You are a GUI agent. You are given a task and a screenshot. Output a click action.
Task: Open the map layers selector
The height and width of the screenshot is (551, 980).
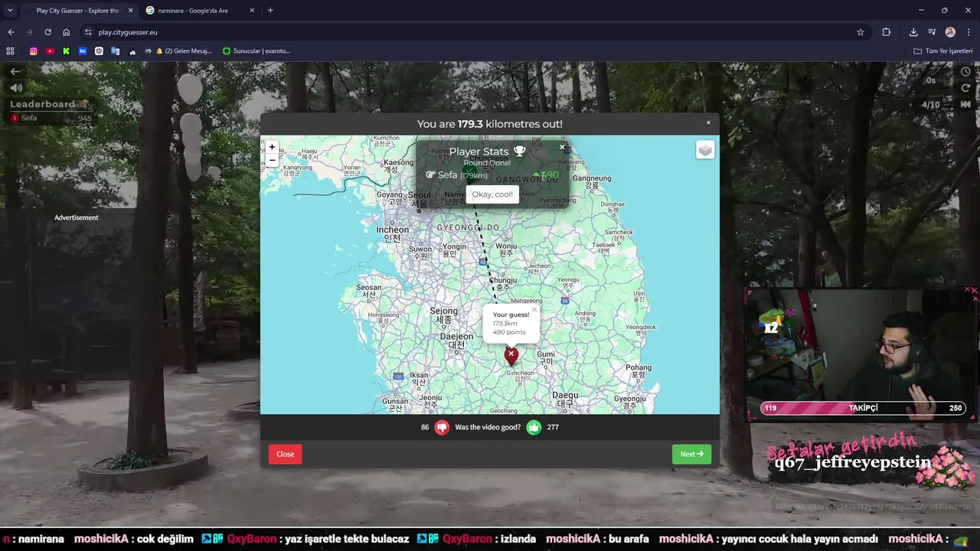click(705, 150)
